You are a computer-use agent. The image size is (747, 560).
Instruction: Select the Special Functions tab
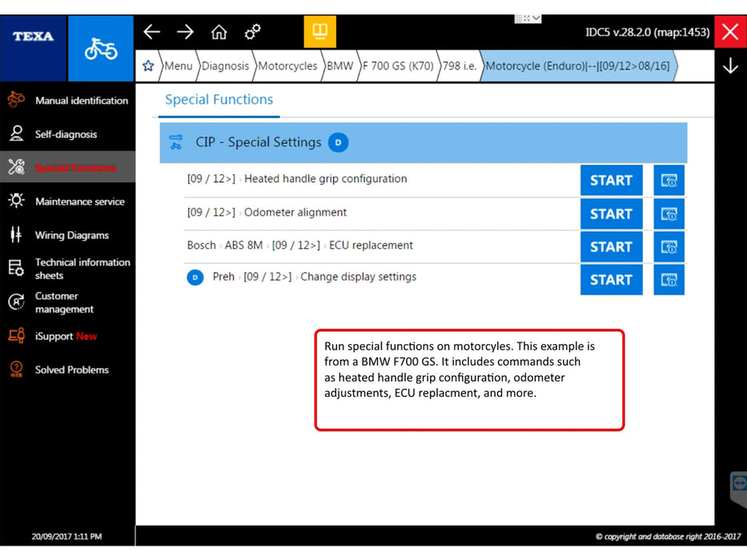tap(219, 100)
